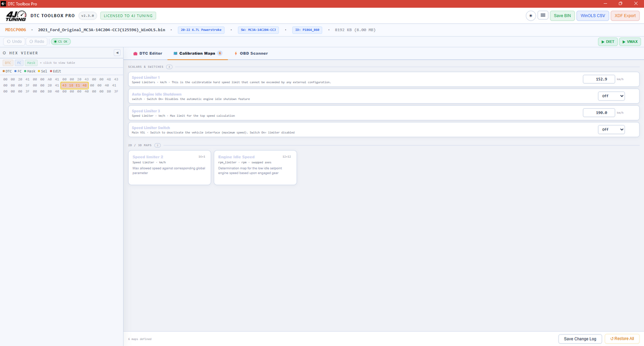644x346 pixels.
Task: Switch to the DTC Editor tab
Action: [148, 53]
